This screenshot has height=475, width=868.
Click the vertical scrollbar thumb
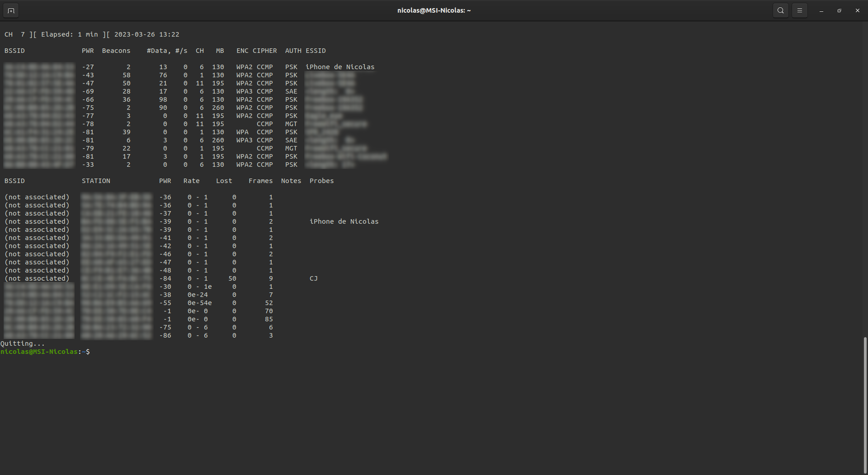tap(865, 404)
